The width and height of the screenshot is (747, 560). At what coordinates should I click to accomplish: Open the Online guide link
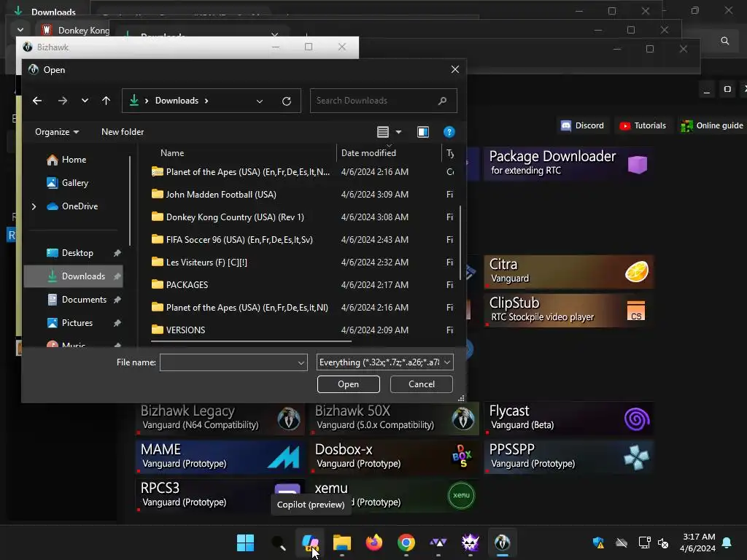click(712, 125)
